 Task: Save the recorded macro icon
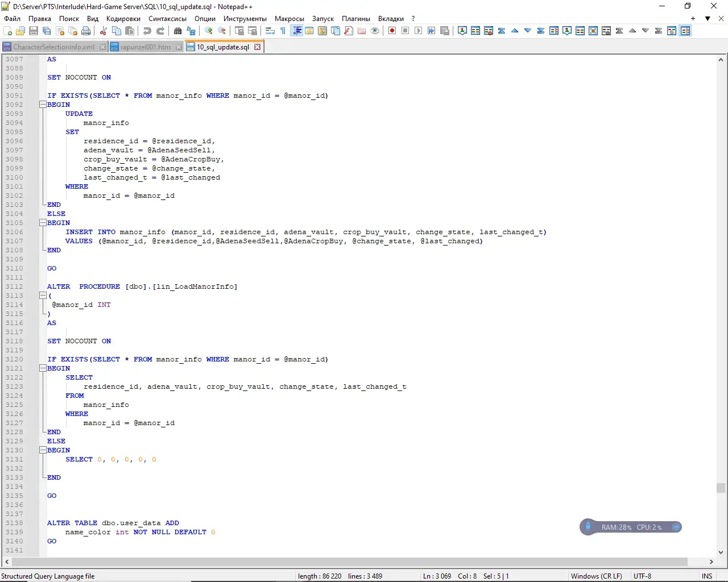coord(445,31)
